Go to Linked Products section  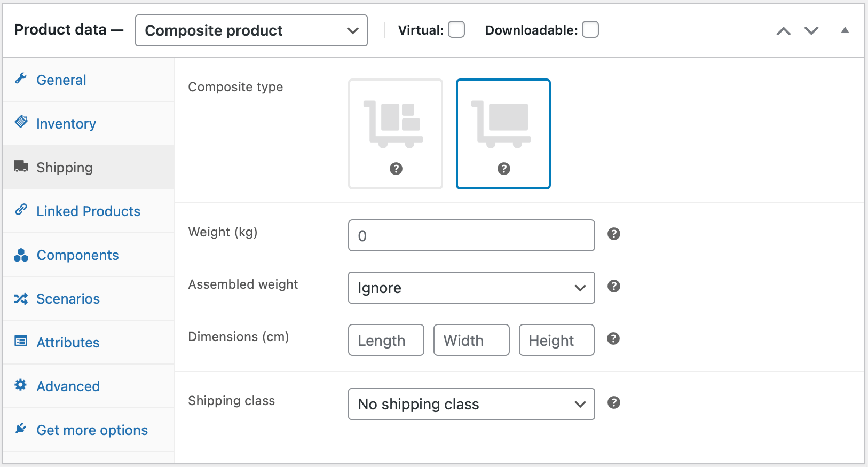click(x=88, y=211)
